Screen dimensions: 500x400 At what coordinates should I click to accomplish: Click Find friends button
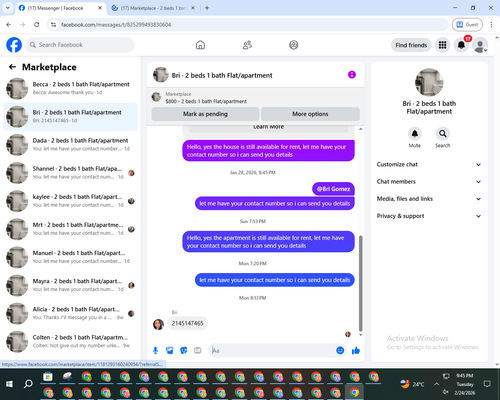[x=411, y=45]
